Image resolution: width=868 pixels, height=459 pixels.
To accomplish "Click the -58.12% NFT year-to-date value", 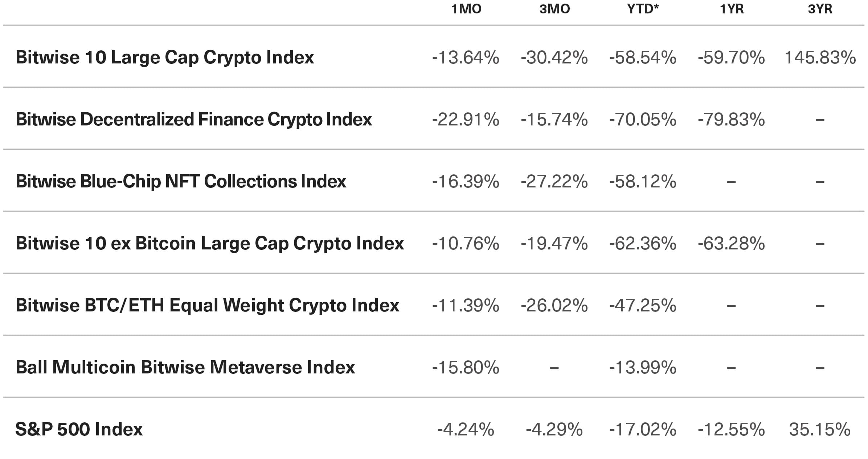I will (x=643, y=182).
